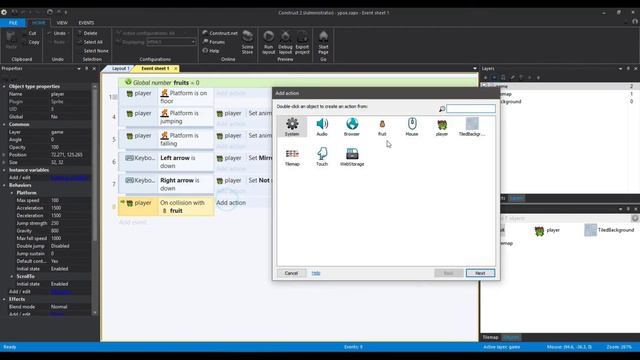Click Jump strength value field
The image size is (640, 360).
click(x=70, y=223)
